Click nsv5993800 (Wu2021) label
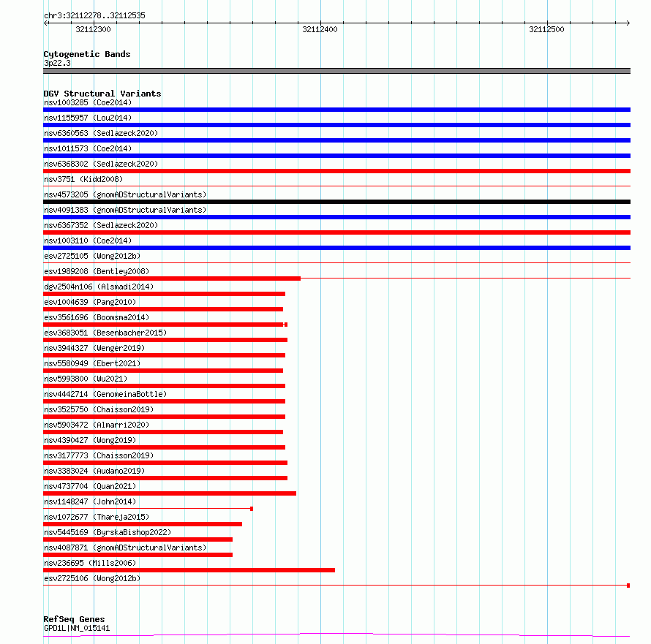This screenshot has height=644, width=651. point(86,379)
